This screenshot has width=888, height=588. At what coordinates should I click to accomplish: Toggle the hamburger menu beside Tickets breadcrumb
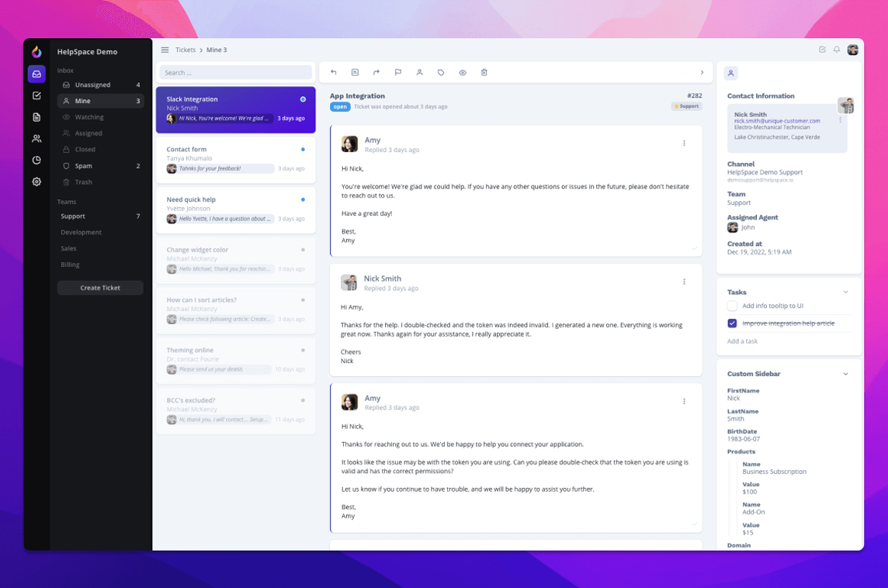tap(165, 50)
